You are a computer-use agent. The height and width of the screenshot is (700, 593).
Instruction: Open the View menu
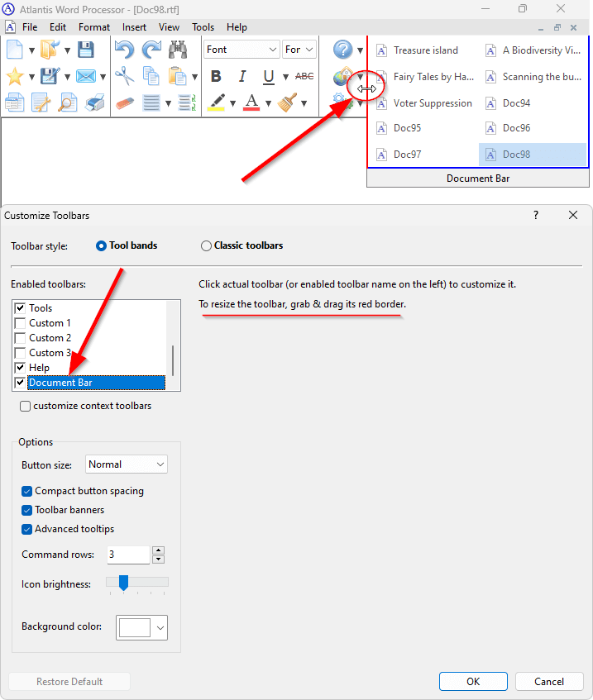[169, 27]
